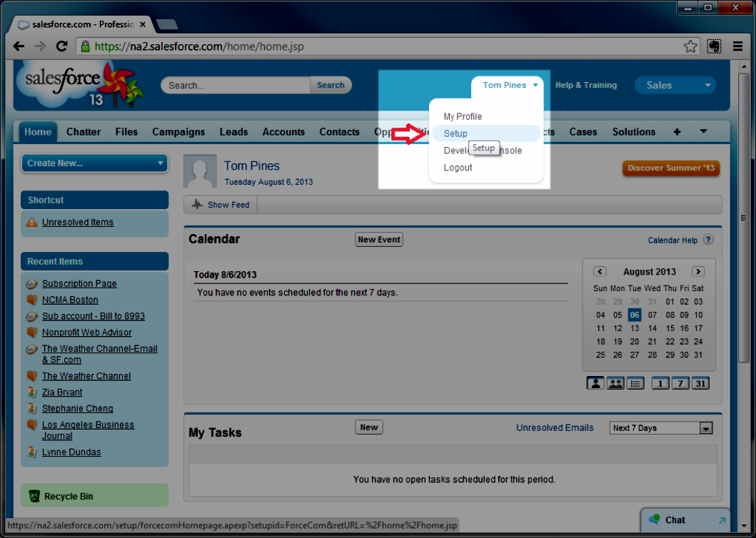
Task: Open the week view calendar icon
Action: (680, 383)
